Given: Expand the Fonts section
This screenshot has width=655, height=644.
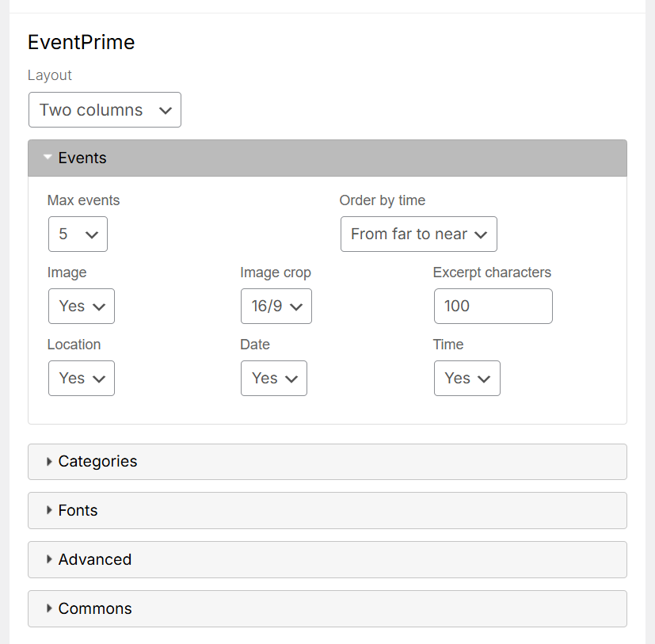Looking at the screenshot, I should pos(327,511).
